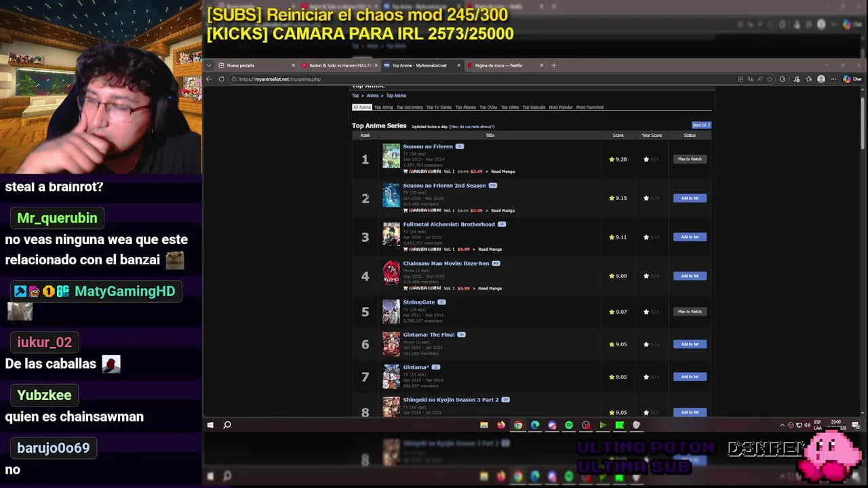Open the browser three-dot settings menu
The image size is (868, 488).
[833, 79]
